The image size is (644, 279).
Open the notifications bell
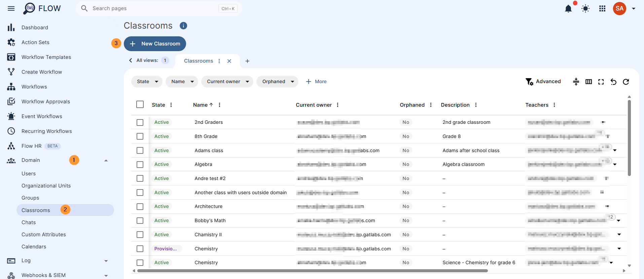click(x=568, y=8)
